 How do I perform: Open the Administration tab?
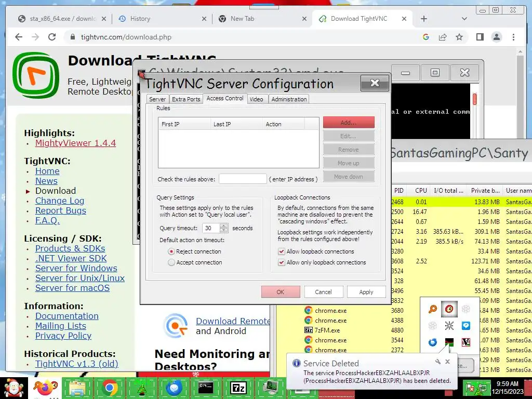[289, 99]
